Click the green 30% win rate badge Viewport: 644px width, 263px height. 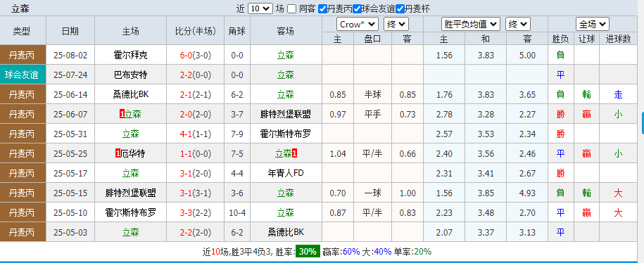308,252
